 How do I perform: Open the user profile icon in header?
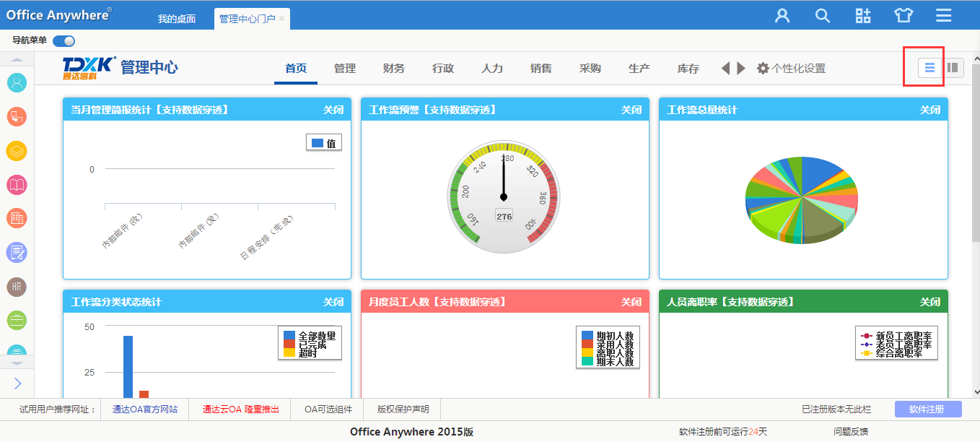pyautogui.click(x=782, y=16)
